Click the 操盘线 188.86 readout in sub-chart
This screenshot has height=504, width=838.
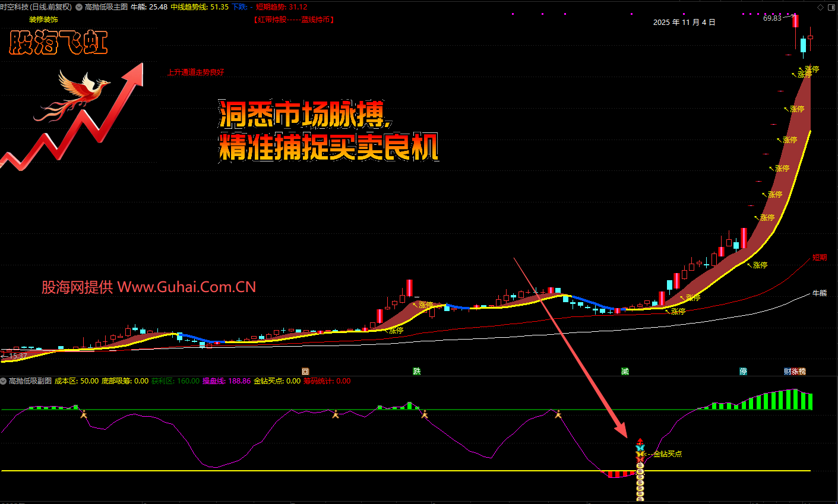[x=226, y=381]
